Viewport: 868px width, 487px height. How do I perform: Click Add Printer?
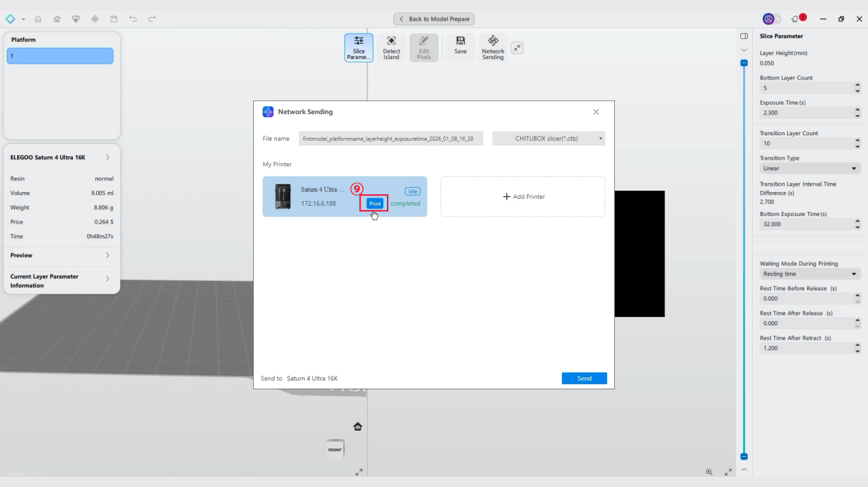[x=523, y=197]
